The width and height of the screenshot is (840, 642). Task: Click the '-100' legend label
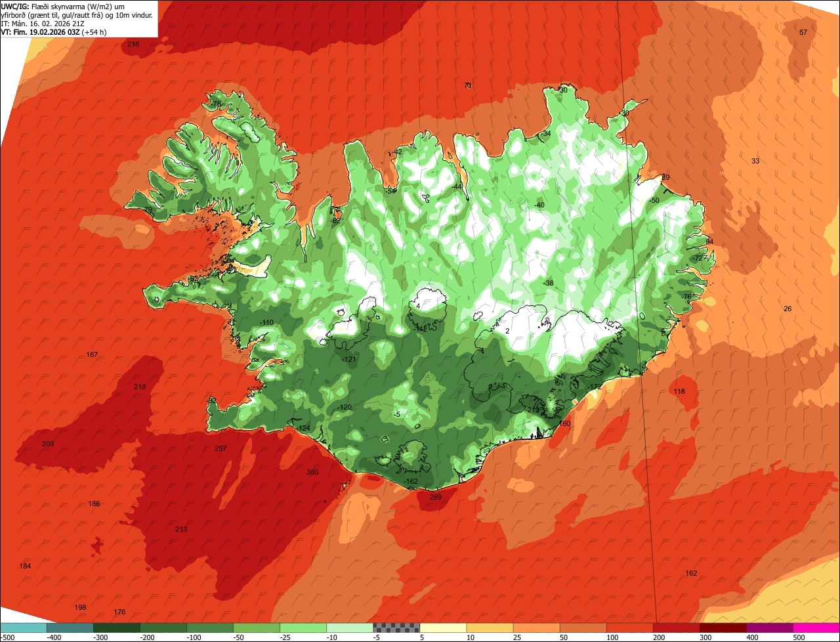[x=194, y=637]
